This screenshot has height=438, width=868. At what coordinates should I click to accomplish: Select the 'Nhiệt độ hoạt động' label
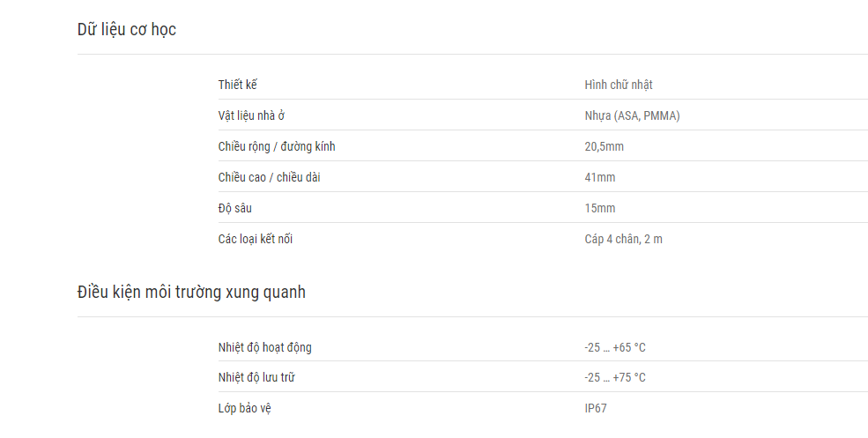click(264, 348)
